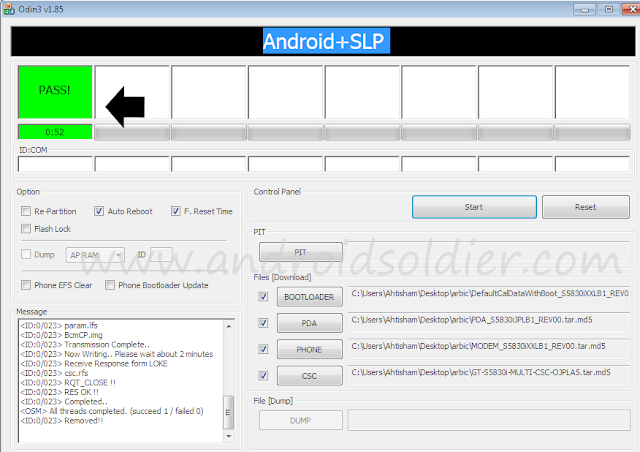The height and width of the screenshot is (452, 640).
Task: Click the 'csc.rfs' log line
Action: coord(54,373)
